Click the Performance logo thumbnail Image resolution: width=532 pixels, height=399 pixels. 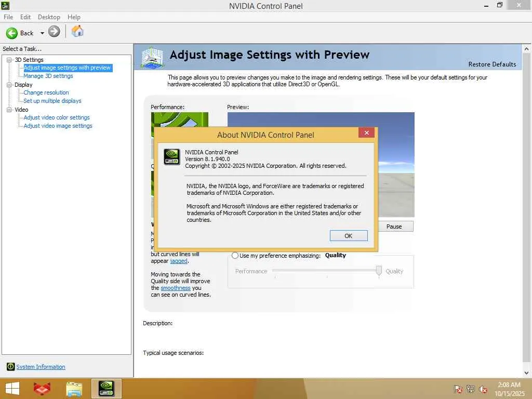coord(179,119)
